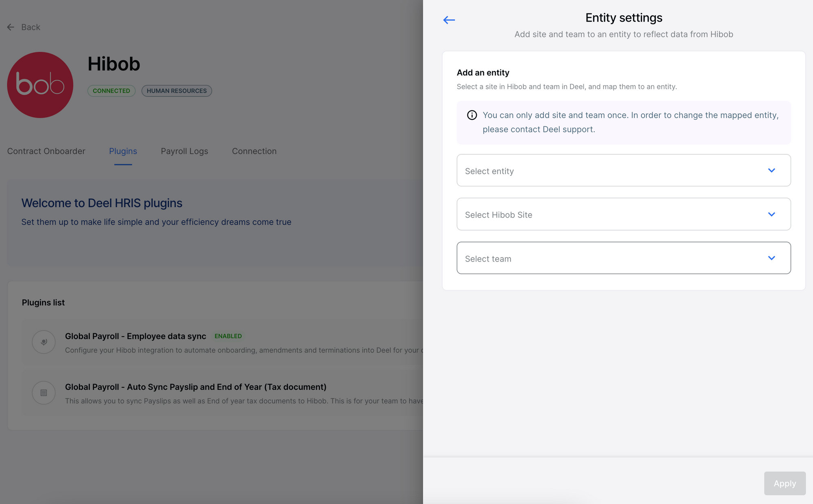Click 'Configure your Hibob integration' description text
Viewport: 813px width, 504px height.
[244, 350]
